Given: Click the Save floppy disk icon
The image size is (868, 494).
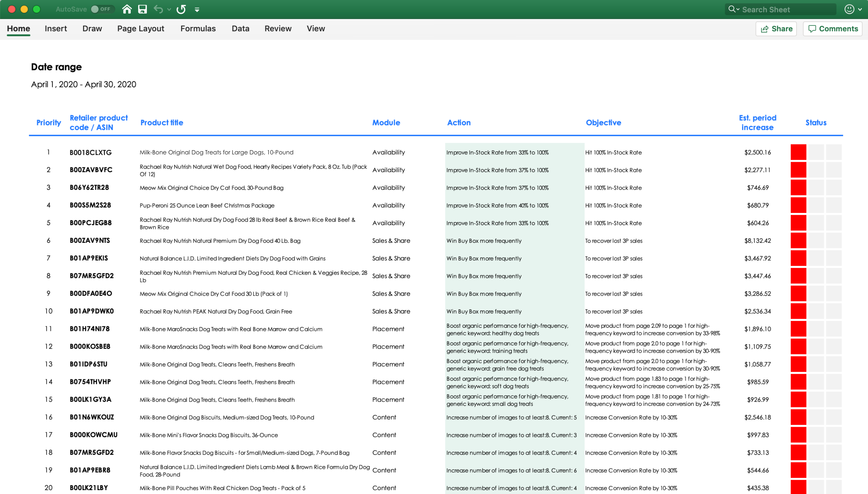Looking at the screenshot, I should coord(143,9).
